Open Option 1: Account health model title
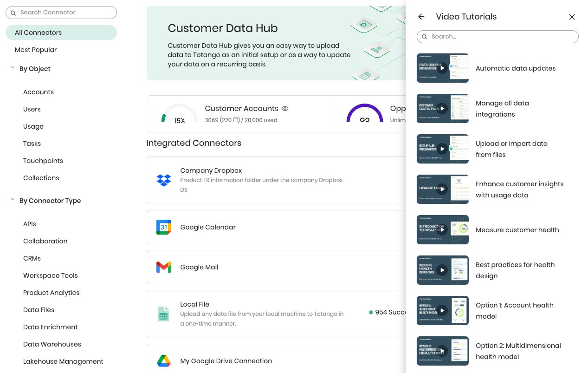Viewport: 588px width, 373px height. pyautogui.click(x=515, y=311)
